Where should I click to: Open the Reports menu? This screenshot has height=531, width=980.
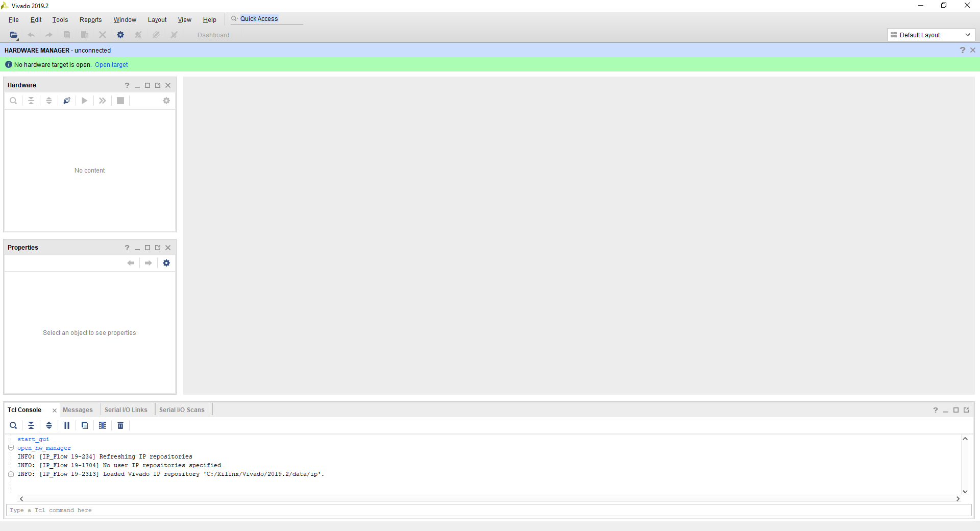coord(91,20)
